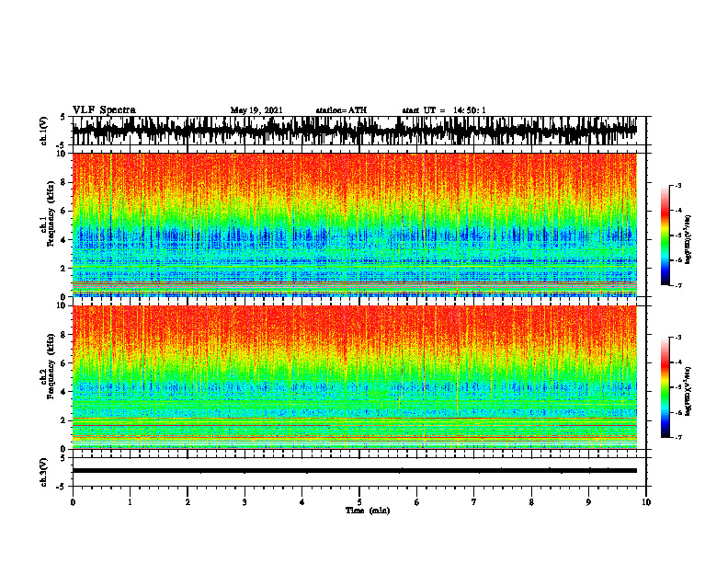728x563 pixels.
Task: Click the "ch.1(V)" axis label
Action: tap(45, 131)
